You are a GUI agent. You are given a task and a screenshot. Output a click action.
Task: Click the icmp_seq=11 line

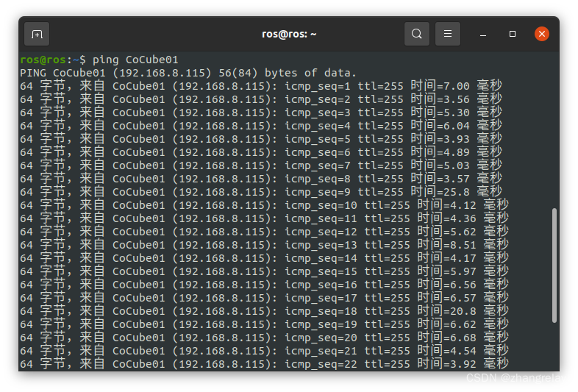pos(264,218)
